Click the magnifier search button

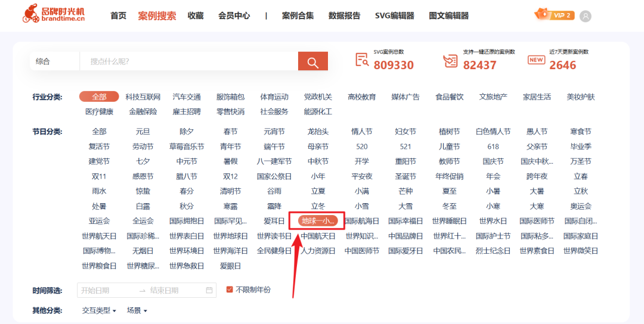(313, 61)
